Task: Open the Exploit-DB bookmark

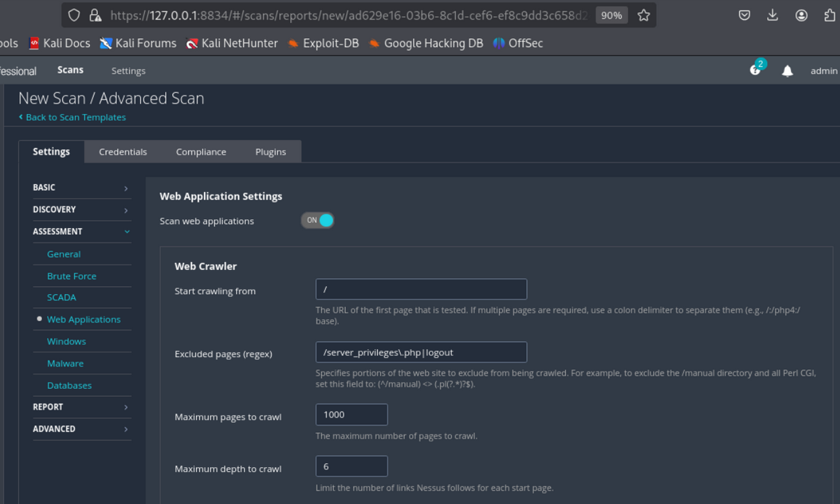Action: point(323,44)
